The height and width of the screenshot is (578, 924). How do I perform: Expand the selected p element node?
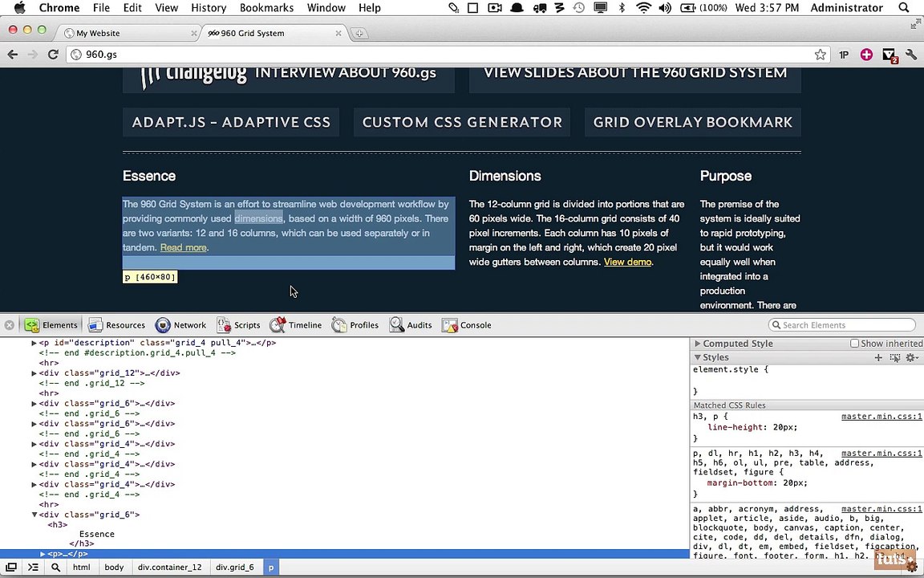(x=43, y=554)
